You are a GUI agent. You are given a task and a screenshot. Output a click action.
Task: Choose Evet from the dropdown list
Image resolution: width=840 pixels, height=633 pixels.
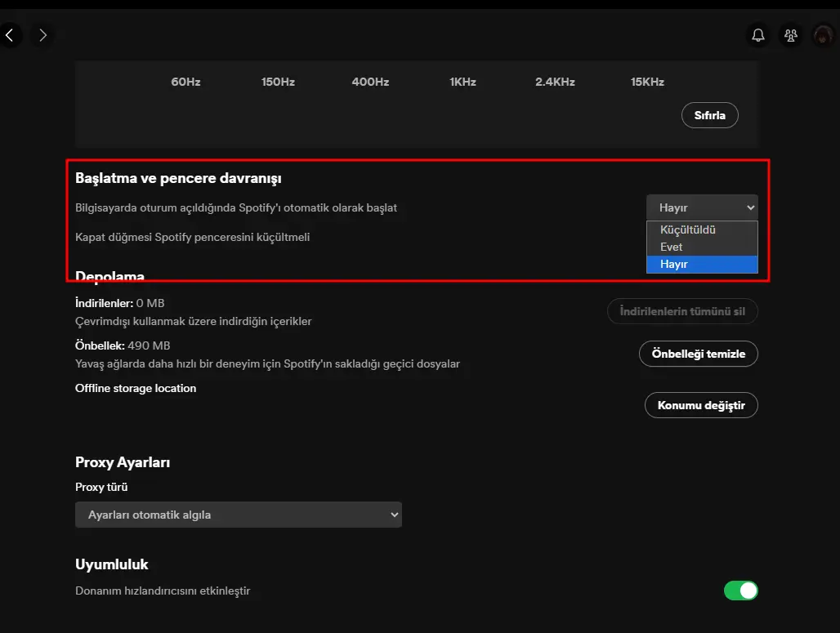[x=702, y=247]
